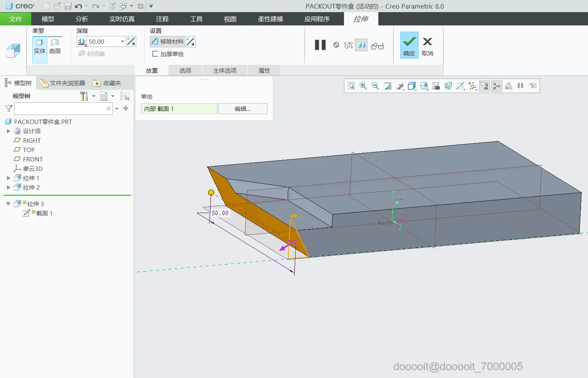Open the 选项 options tab
The height and width of the screenshot is (378, 588).
click(185, 71)
